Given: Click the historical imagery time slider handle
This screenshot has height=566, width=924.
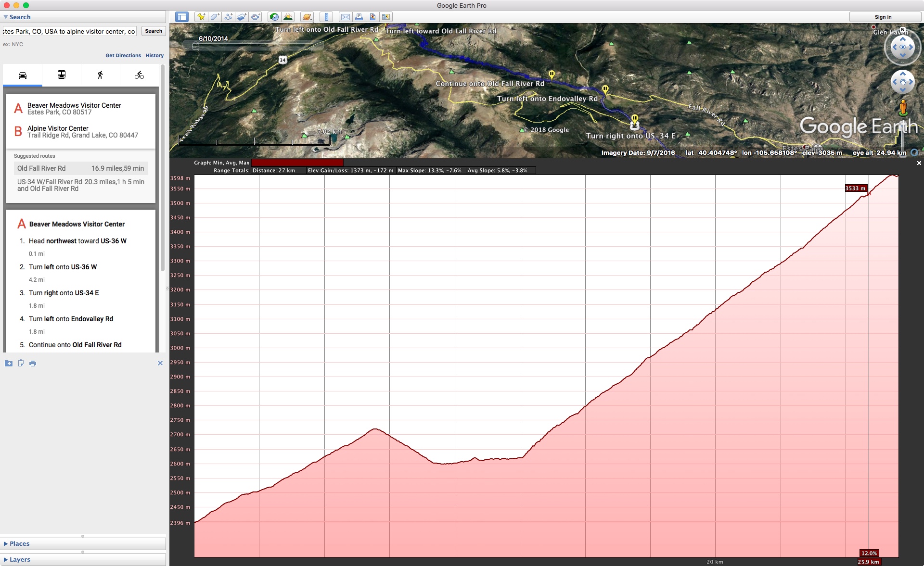Looking at the screenshot, I should [195, 46].
